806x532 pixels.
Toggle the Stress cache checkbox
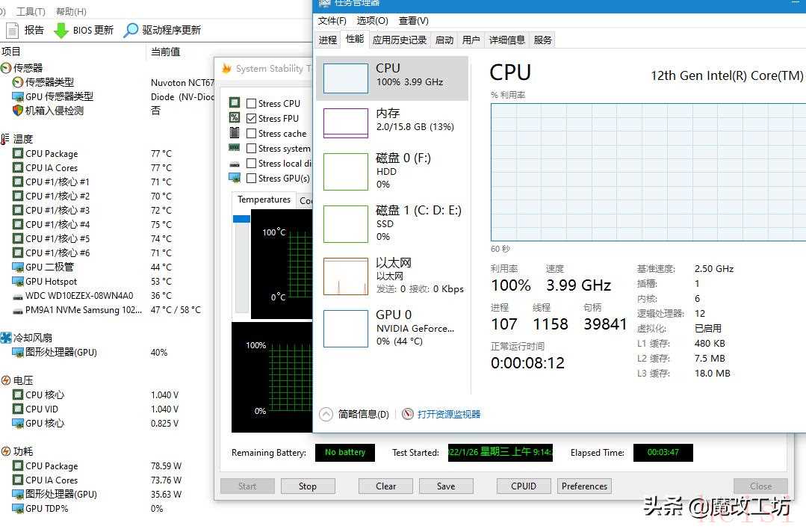tap(252, 134)
